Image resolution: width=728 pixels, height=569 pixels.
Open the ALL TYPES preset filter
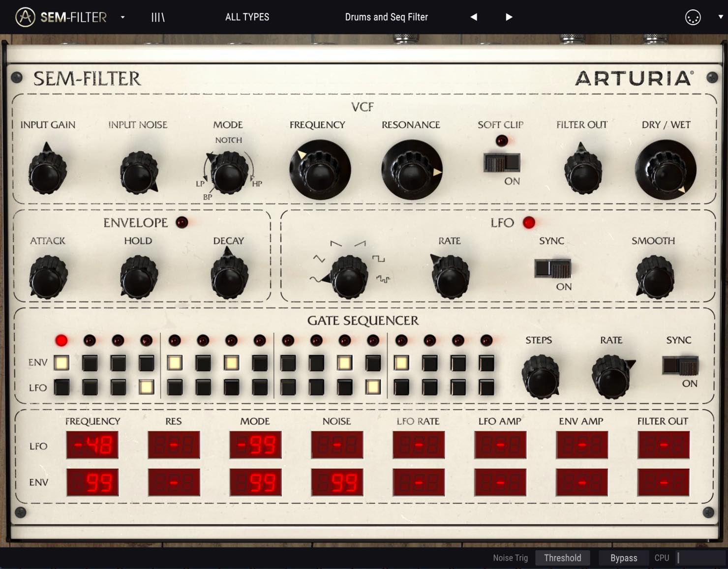pyautogui.click(x=247, y=17)
